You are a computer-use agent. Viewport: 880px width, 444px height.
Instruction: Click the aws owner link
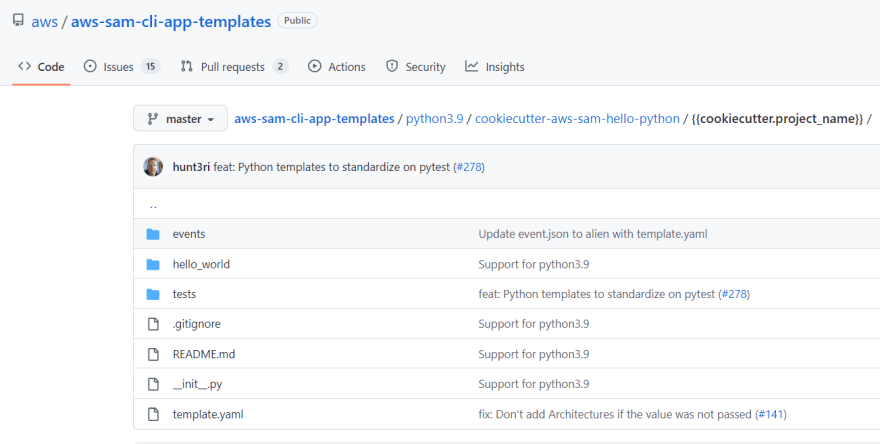pos(44,21)
